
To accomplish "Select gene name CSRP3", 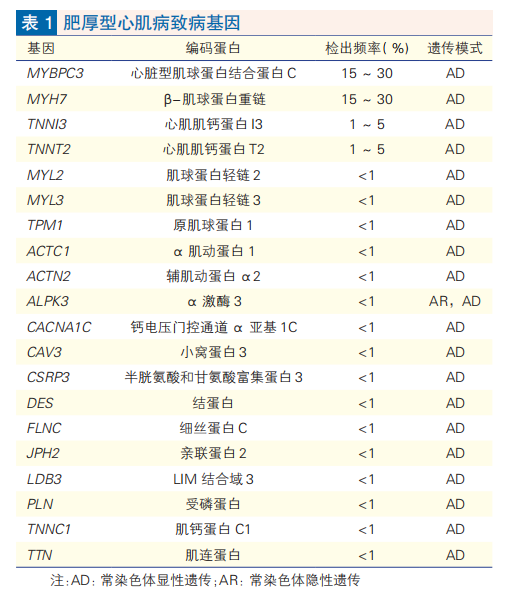I will click(48, 377).
